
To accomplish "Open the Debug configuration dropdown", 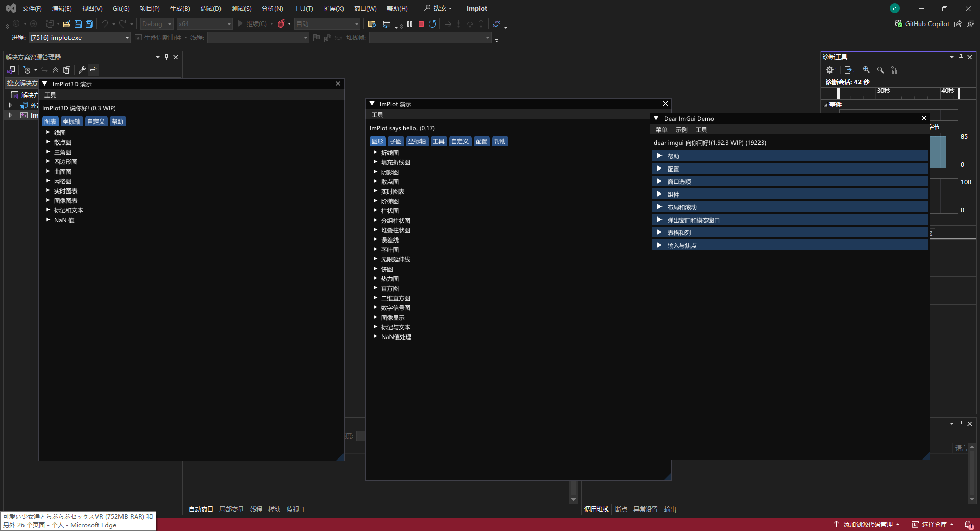I will pos(157,24).
